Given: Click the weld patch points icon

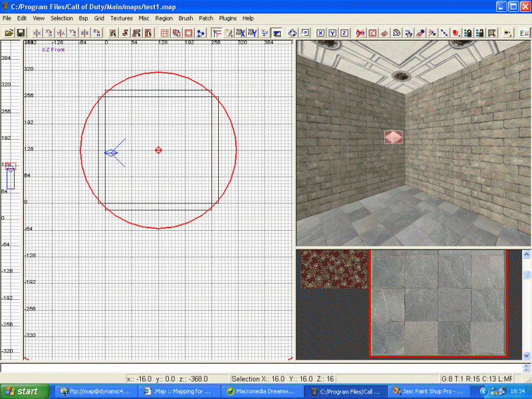Looking at the screenshot, I should click(420, 33).
